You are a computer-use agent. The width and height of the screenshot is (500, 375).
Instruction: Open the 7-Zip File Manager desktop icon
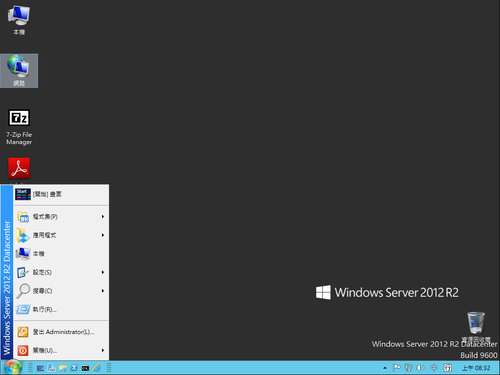pyautogui.click(x=19, y=127)
